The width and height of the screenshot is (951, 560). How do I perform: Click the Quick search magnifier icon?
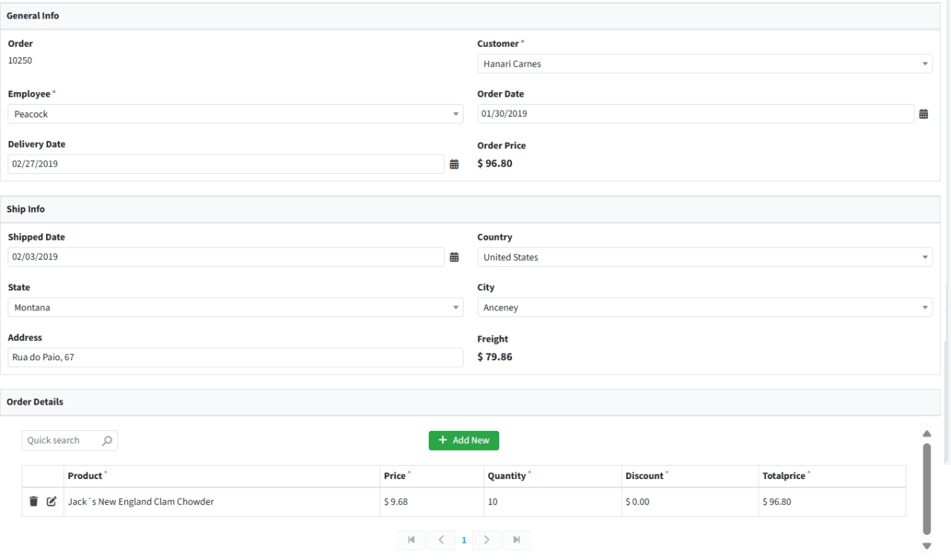[107, 440]
